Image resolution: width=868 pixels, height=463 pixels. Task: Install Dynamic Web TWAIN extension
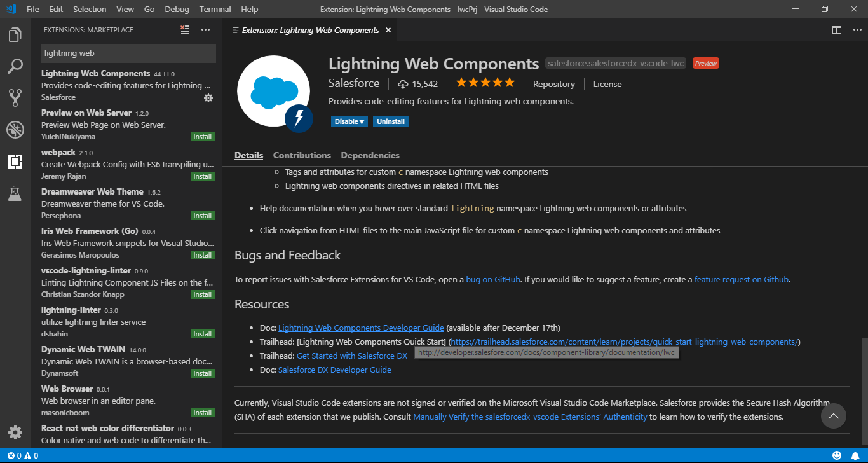(x=203, y=373)
